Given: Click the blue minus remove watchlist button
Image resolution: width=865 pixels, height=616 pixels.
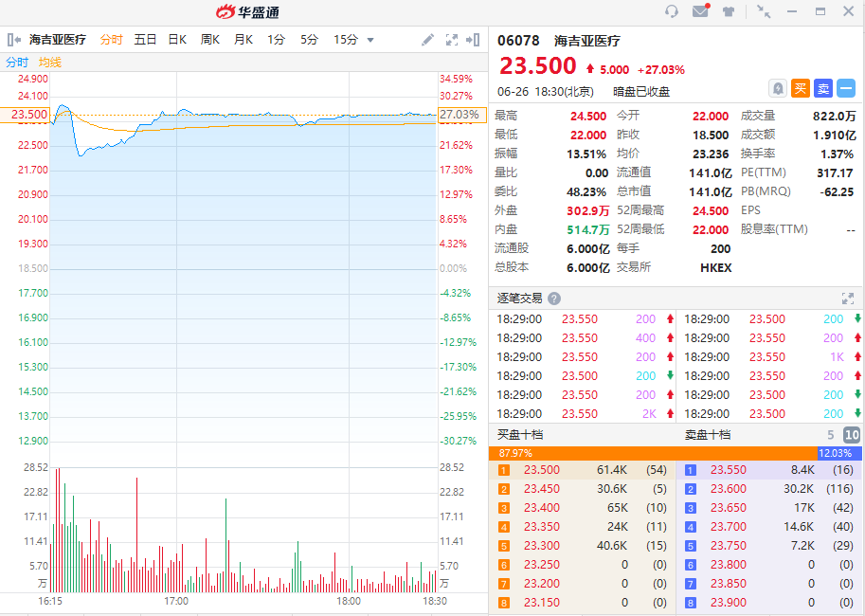Looking at the screenshot, I should [x=846, y=88].
